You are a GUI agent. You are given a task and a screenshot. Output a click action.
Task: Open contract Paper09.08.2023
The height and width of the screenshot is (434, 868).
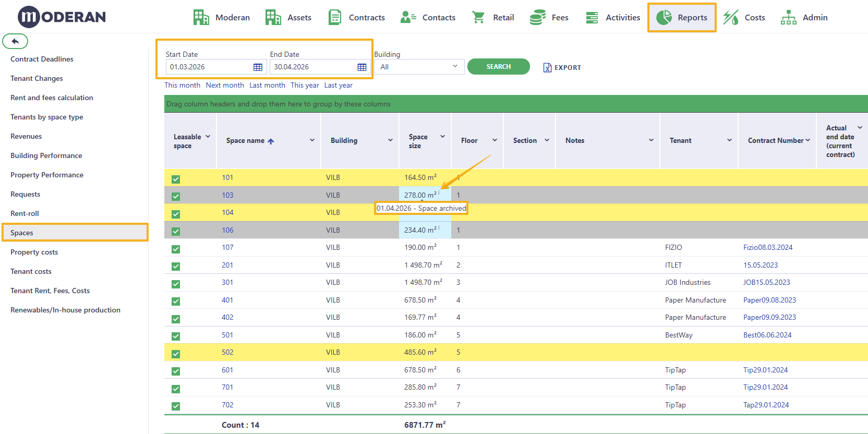(769, 300)
